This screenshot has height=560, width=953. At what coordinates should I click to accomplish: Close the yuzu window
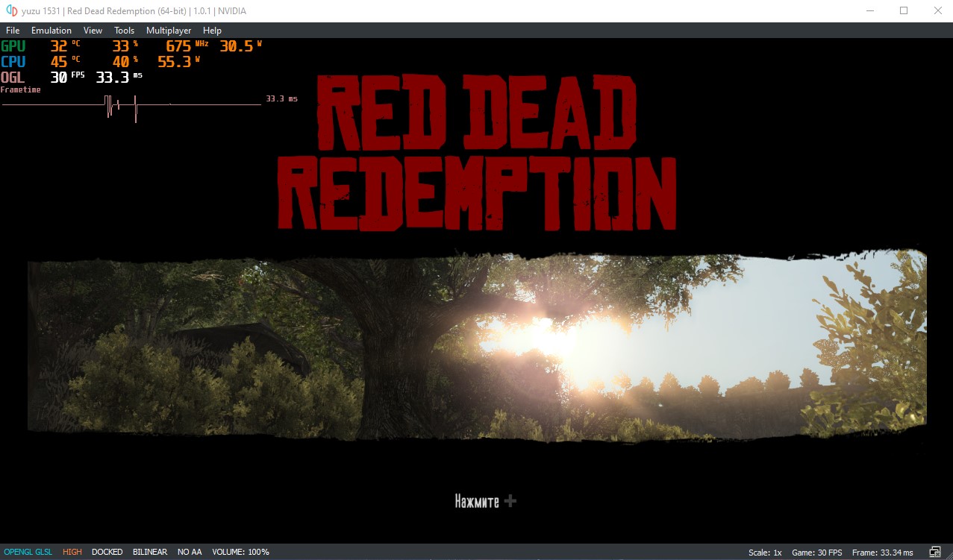pos(938,11)
